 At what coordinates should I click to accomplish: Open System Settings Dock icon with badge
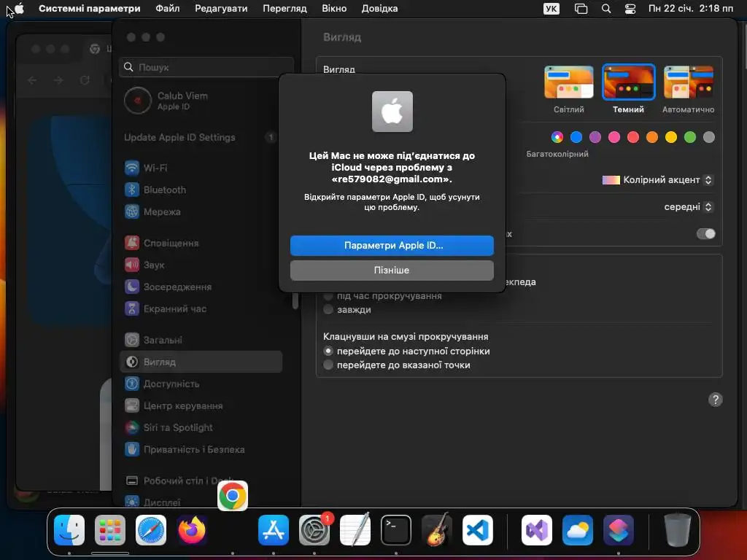coord(314,530)
